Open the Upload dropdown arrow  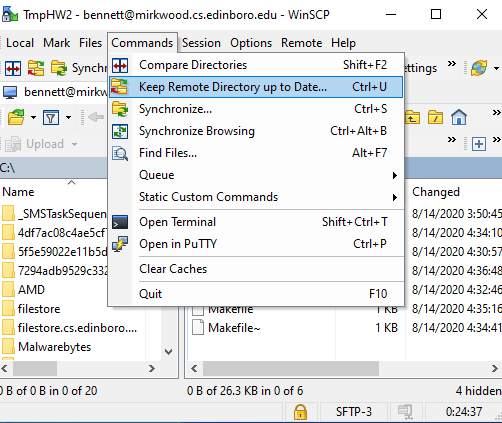click(x=74, y=144)
